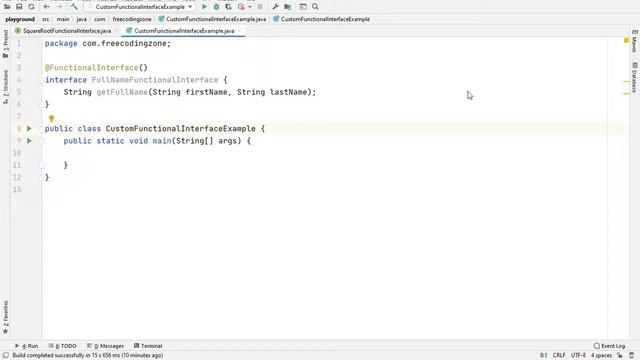Click on @FunctionalInterface annotation
This screenshot has height=360, width=640.
(92, 68)
